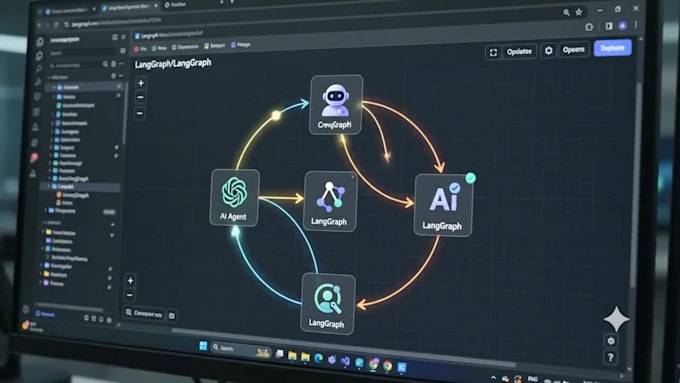The width and height of the screenshot is (680, 383).
Task: Click the zoom magnifier in the address bar
Action: tap(566, 13)
